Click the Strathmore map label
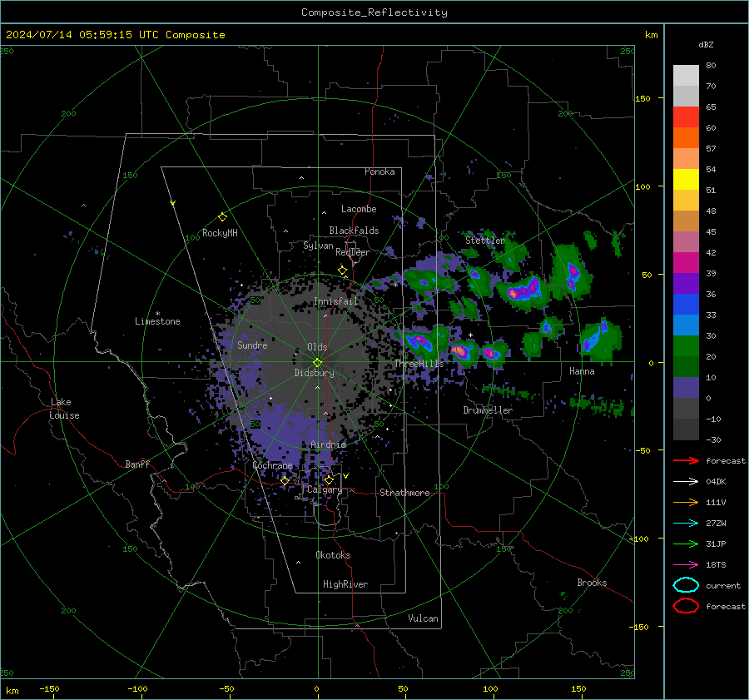749x700 pixels. point(404,493)
